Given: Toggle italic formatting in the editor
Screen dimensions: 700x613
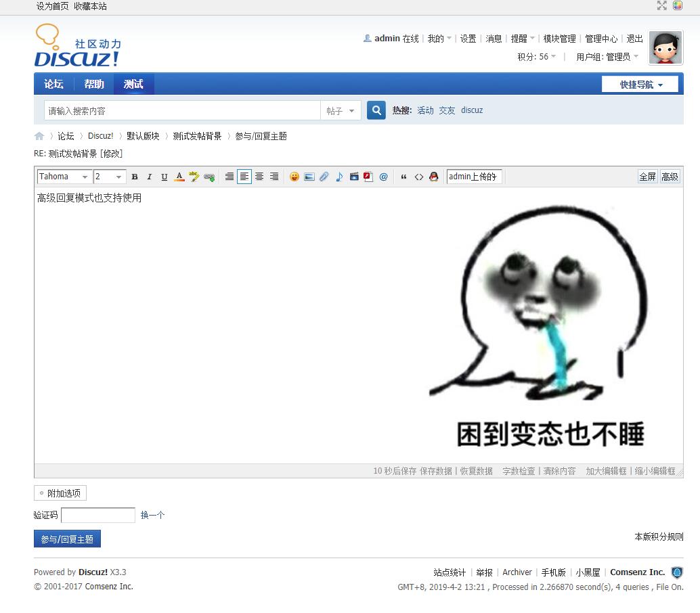Looking at the screenshot, I should tap(150, 177).
